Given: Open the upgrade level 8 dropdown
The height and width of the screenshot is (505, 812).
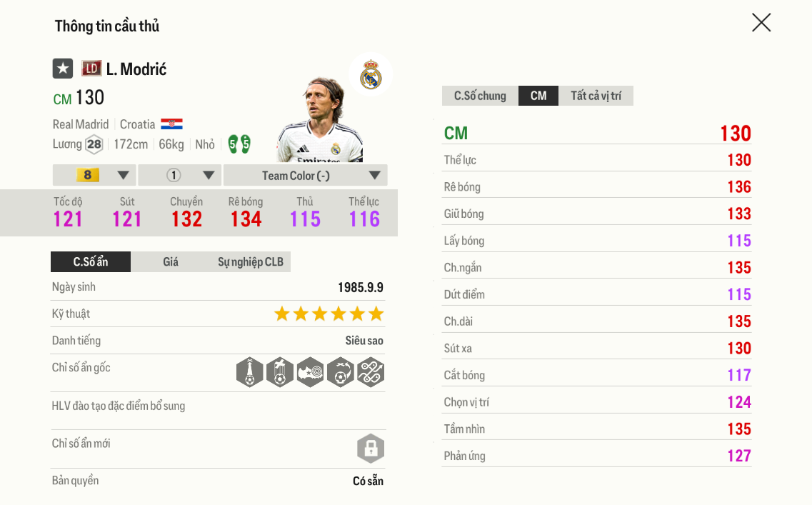Looking at the screenshot, I should (94, 176).
